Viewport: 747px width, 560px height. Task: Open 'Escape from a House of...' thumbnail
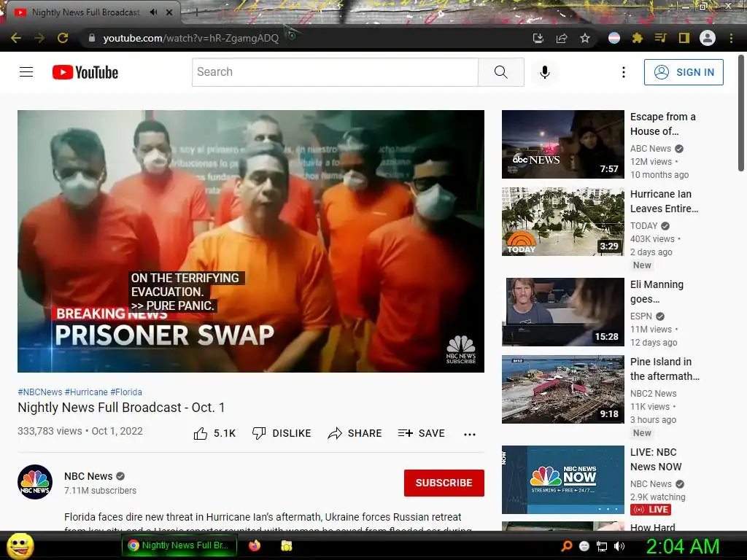(562, 144)
